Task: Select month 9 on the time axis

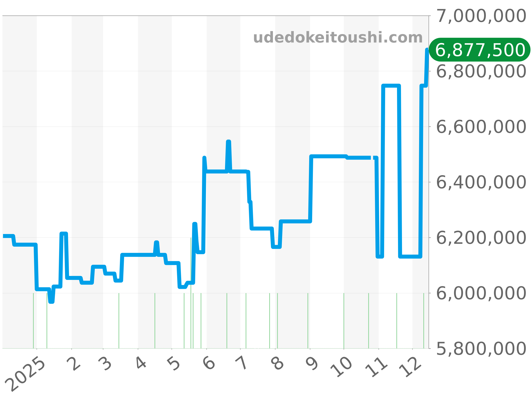Action: tap(312, 364)
